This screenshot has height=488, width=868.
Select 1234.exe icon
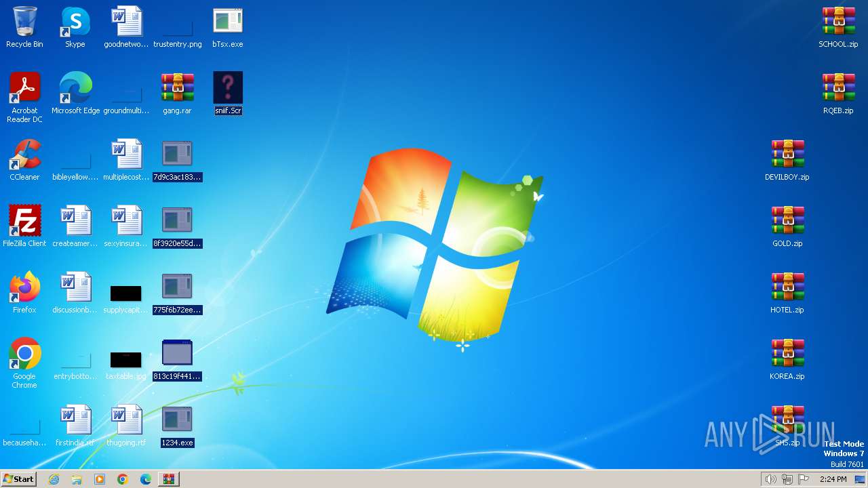point(178,426)
